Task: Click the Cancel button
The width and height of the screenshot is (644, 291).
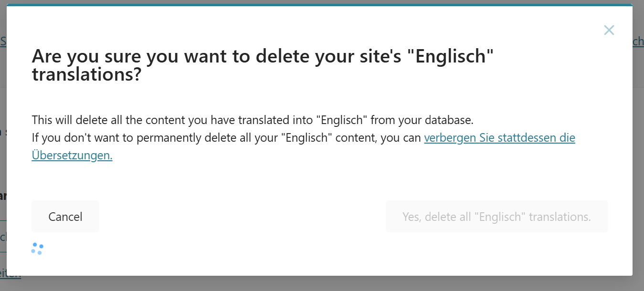Action: pyautogui.click(x=65, y=217)
